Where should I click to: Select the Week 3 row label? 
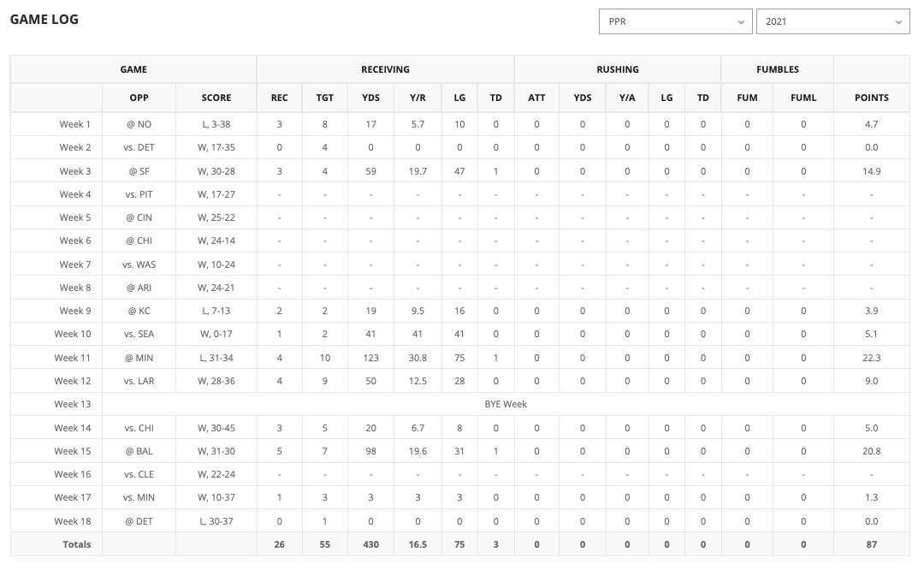point(74,171)
